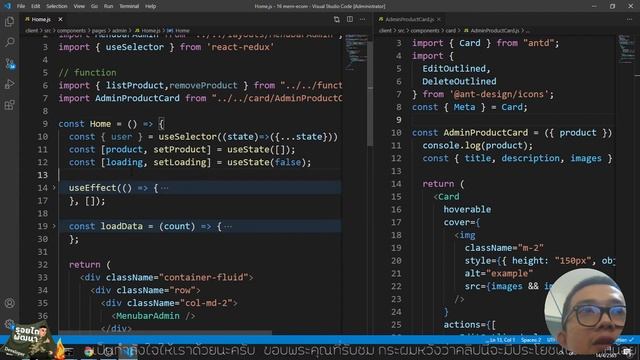Click 'Meta' on line 8 in right editor

coord(464,107)
